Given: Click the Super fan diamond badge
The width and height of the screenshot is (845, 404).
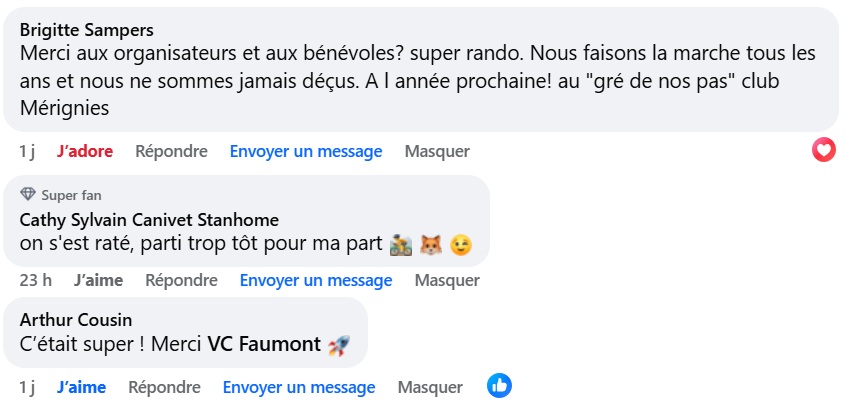Looking at the screenshot, I should click(27, 195).
